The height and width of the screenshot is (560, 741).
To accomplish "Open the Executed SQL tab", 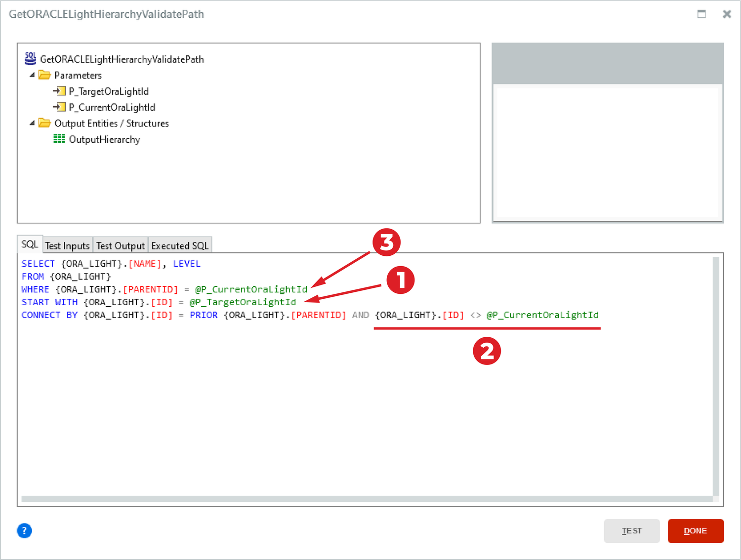I will click(180, 244).
